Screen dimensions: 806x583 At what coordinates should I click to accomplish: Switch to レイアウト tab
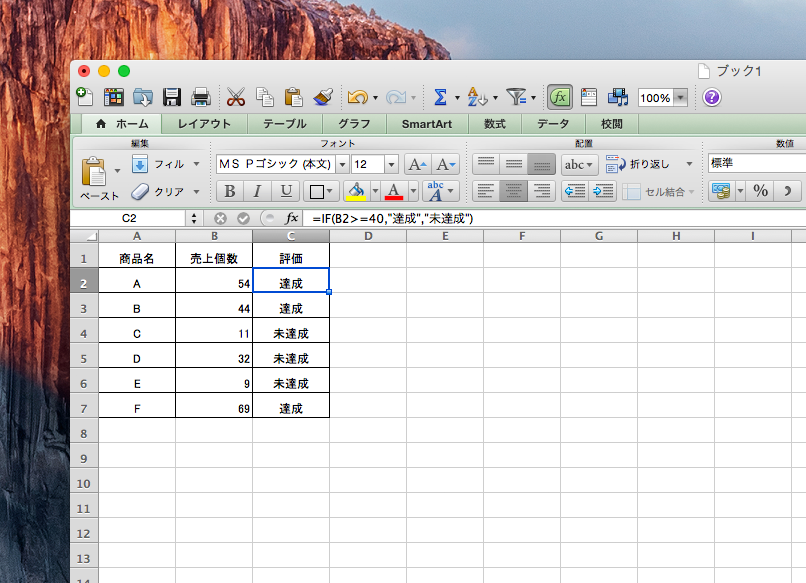pyautogui.click(x=204, y=124)
